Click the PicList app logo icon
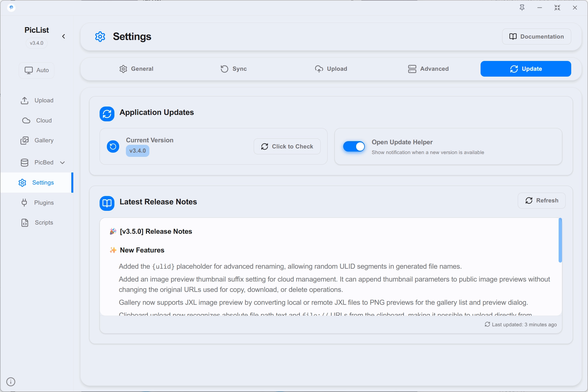This screenshot has height=392, width=588. 11,8
